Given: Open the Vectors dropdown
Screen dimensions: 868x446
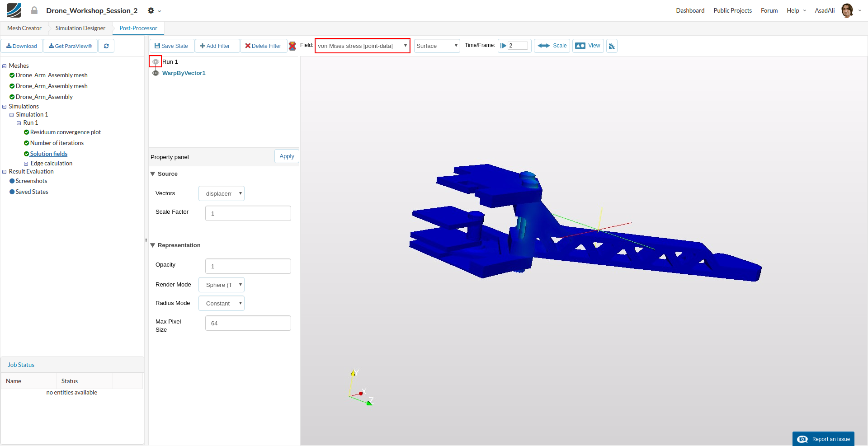Looking at the screenshot, I should tap(222, 194).
